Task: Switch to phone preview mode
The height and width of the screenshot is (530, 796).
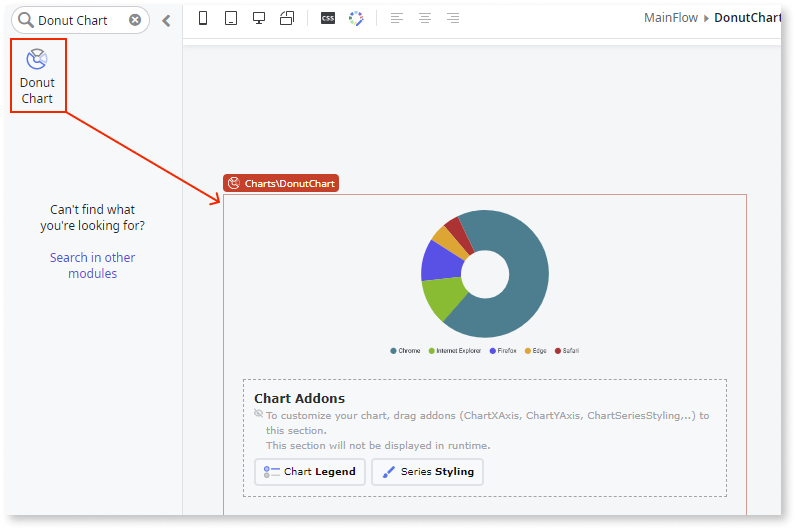Action: click(204, 19)
